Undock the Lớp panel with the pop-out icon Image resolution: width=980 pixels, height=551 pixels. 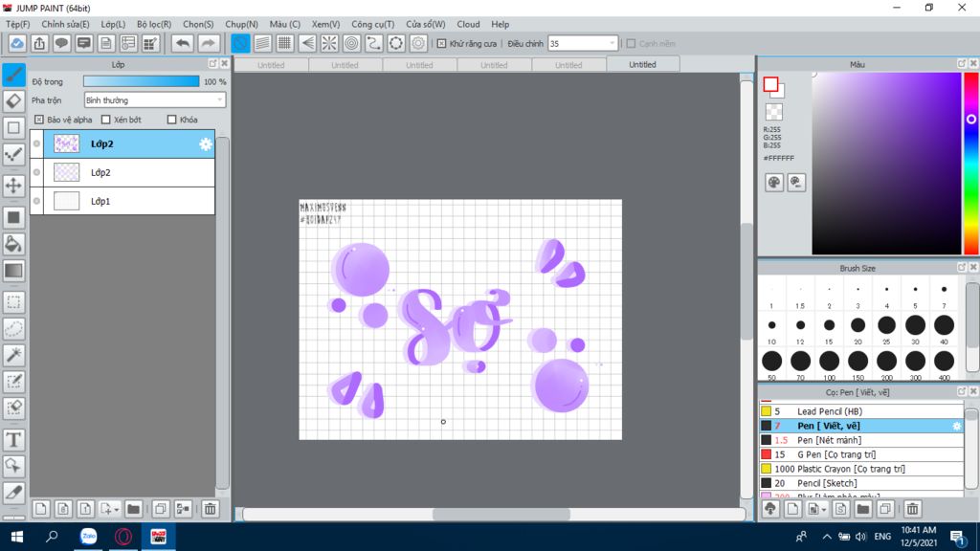(212, 64)
